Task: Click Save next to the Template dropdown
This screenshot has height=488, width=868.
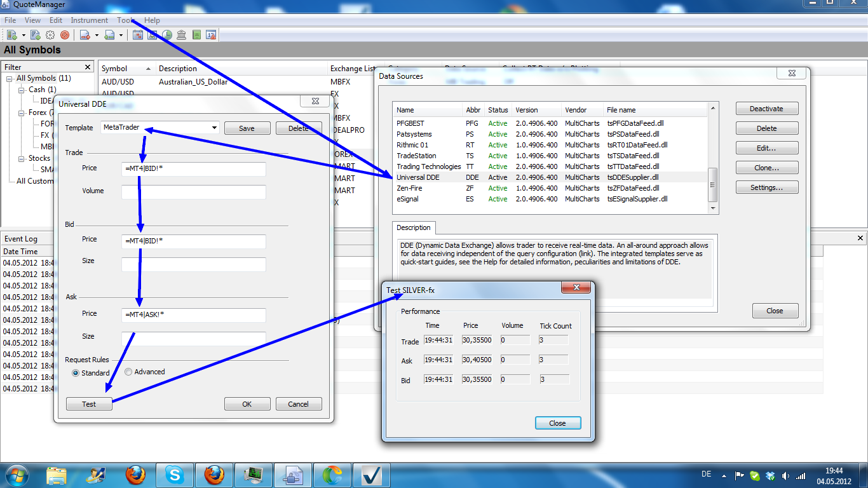Action: click(247, 128)
